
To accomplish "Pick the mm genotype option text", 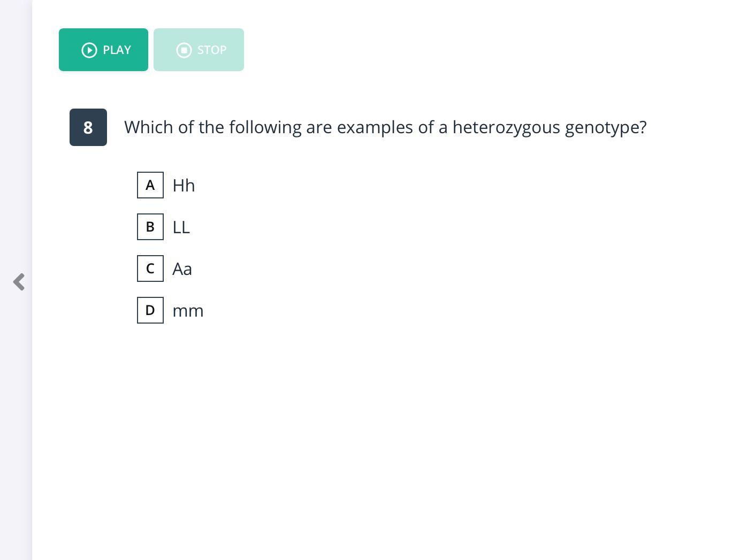I will pos(188,311).
